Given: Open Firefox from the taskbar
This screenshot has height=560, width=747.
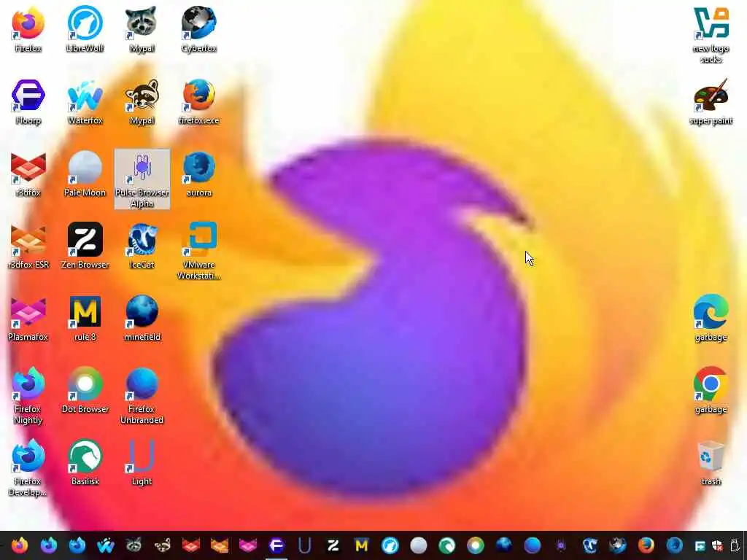Looking at the screenshot, I should tap(20, 545).
